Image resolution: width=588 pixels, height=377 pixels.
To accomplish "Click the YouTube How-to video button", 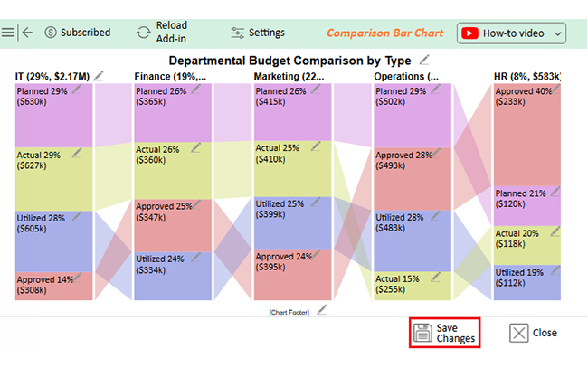I will [511, 33].
